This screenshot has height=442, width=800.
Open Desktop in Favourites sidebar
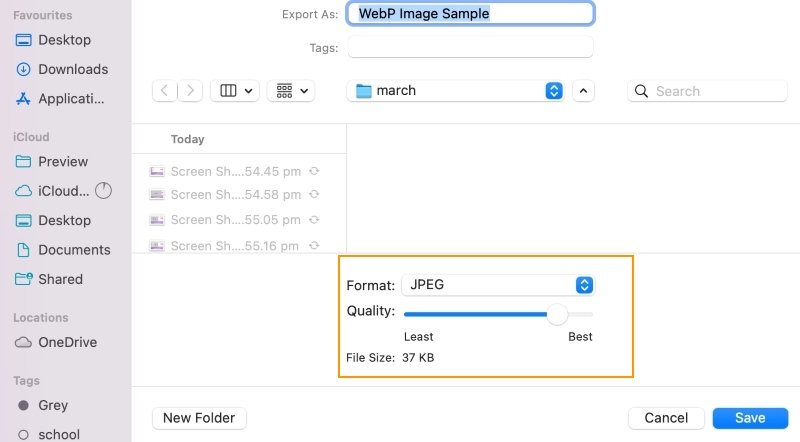53,40
